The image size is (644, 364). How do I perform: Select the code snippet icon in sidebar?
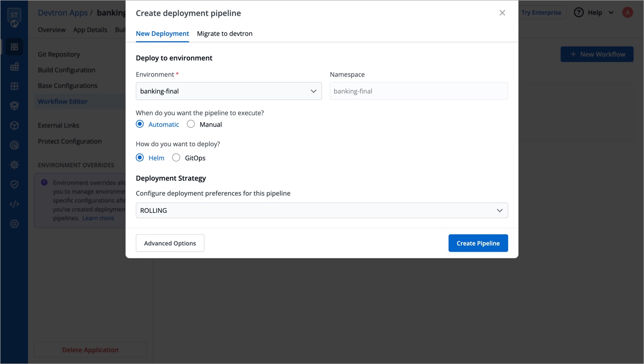pyautogui.click(x=14, y=204)
